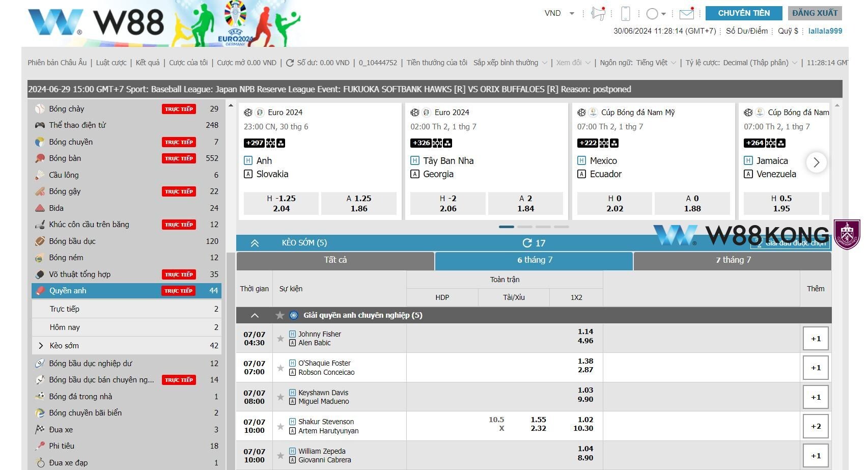
Task: Click the refresh countdown icon showing 17
Action: [x=527, y=243]
